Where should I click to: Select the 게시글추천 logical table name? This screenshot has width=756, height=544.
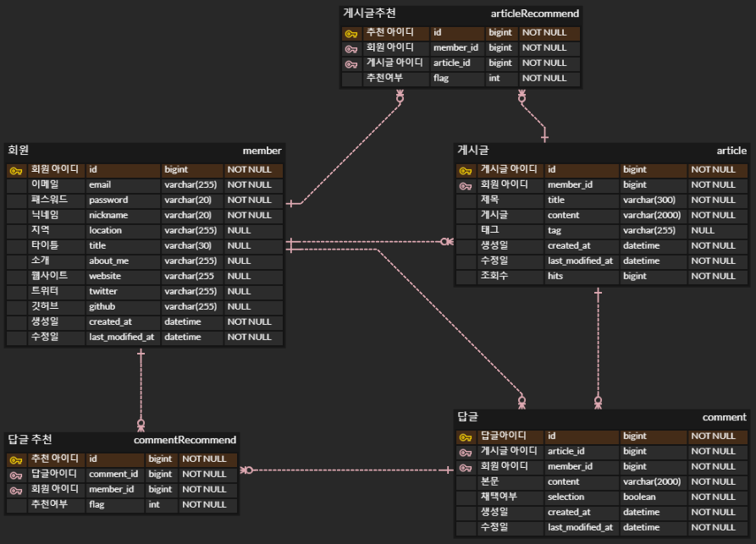pos(369,13)
